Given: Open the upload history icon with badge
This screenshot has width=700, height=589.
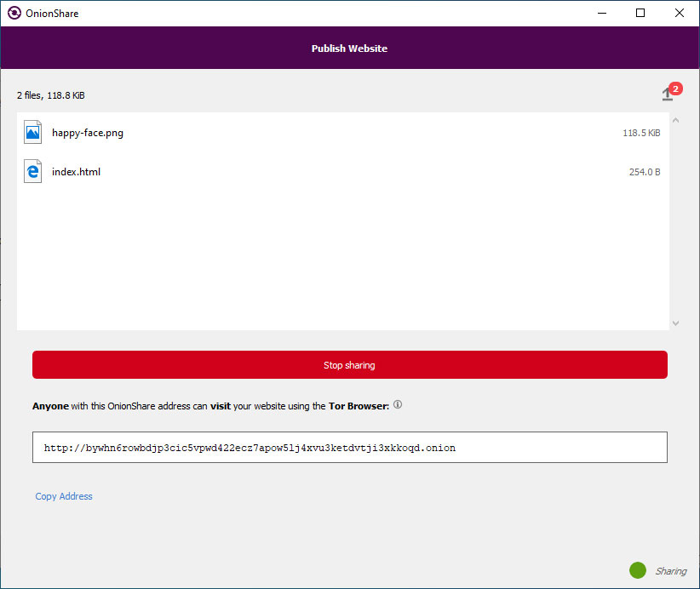Looking at the screenshot, I should click(672, 92).
